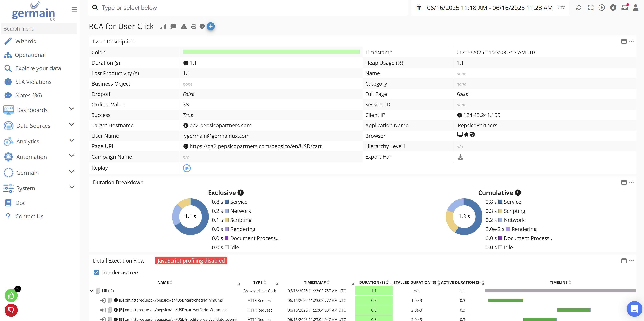Open the SLA Violations menu item
Screen dimensions: 644x321
pos(33,82)
